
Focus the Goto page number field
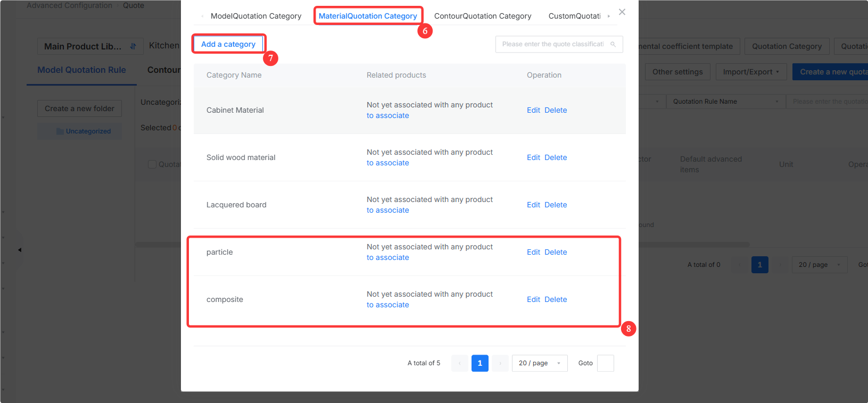click(606, 363)
